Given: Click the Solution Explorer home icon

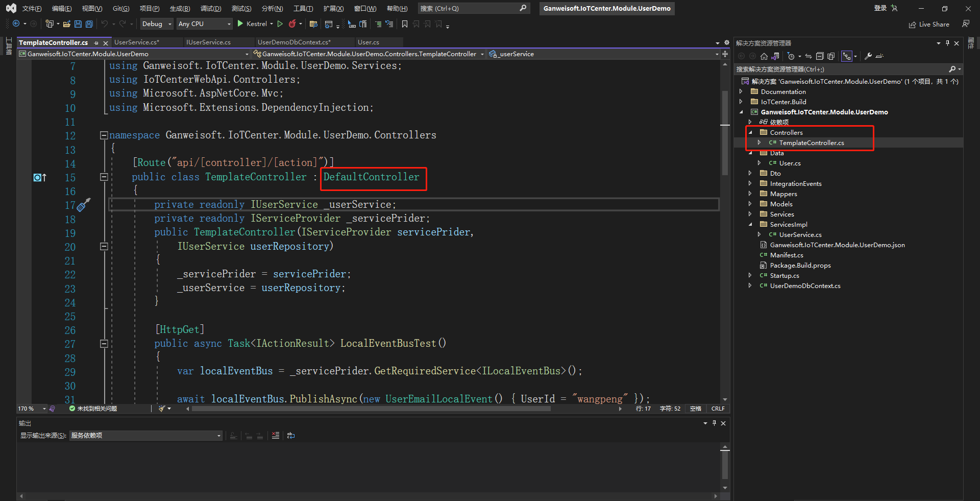Looking at the screenshot, I should pyautogui.click(x=764, y=56).
